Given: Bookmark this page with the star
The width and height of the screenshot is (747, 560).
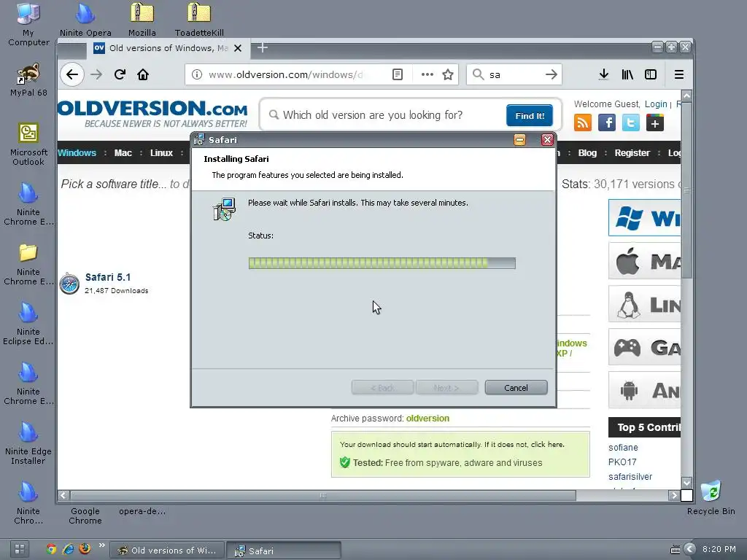Looking at the screenshot, I should pos(447,74).
